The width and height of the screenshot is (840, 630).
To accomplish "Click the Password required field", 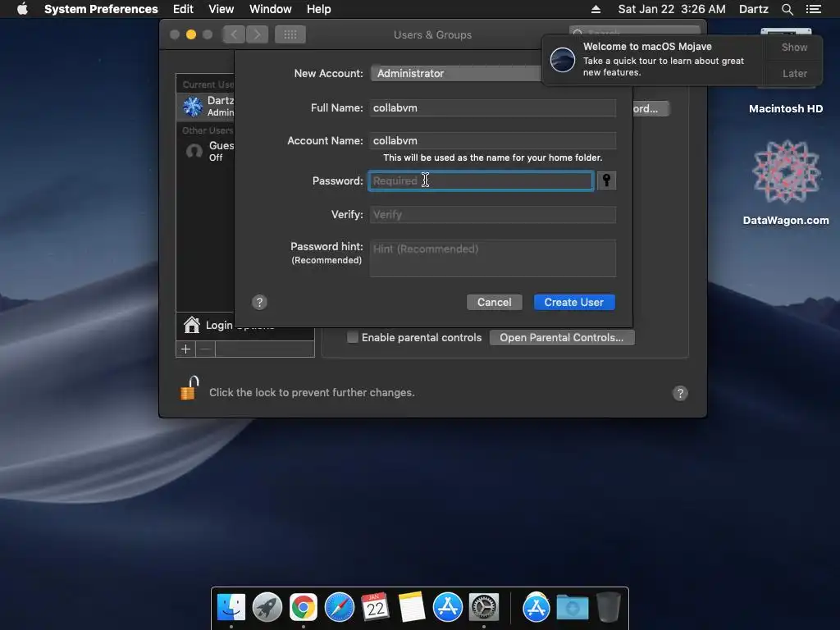I will [481, 180].
